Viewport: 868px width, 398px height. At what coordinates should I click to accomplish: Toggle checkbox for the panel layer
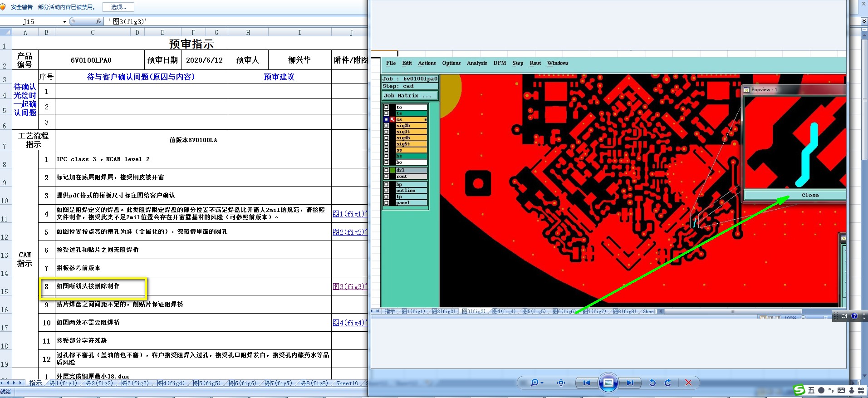387,203
